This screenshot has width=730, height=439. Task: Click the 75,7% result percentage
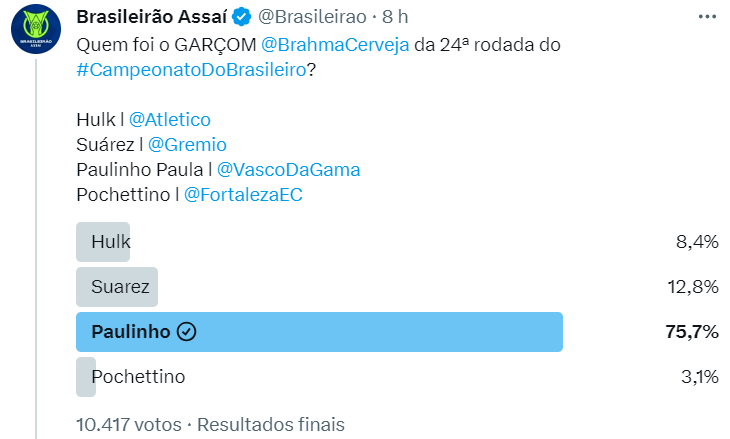tap(692, 332)
